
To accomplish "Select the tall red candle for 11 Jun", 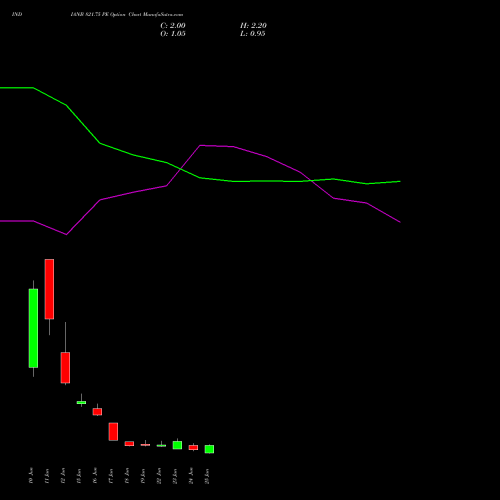I will [x=49, y=289].
